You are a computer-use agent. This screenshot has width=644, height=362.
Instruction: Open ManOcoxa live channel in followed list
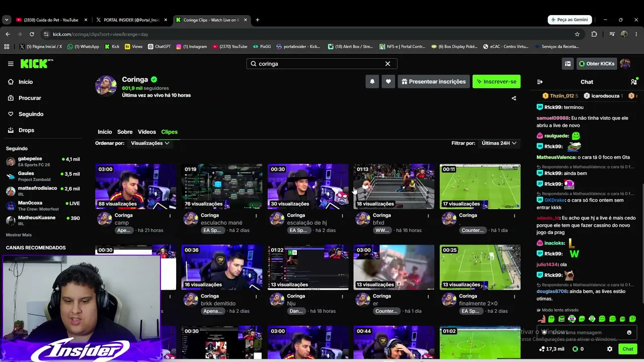click(43, 206)
